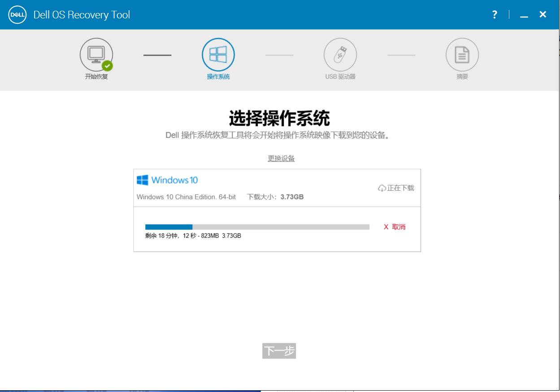The height and width of the screenshot is (392, 560).
Task: Click the 选择操作系统 heading
Action: [x=279, y=118]
